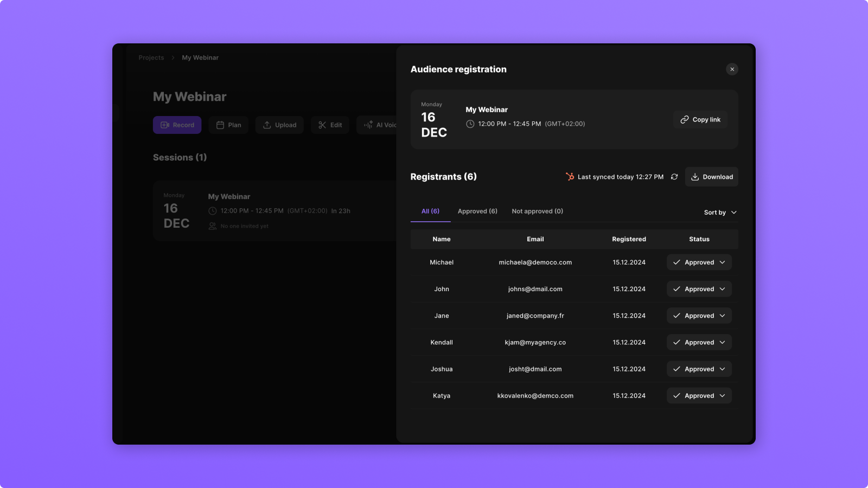868x488 pixels.
Task: Open Katya's Approved status dropdown
Action: pos(699,396)
